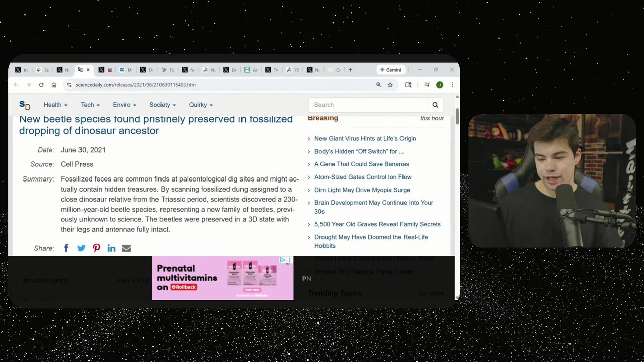
Task: Open 'A Gene That Could Save Bananas'
Action: click(x=361, y=164)
